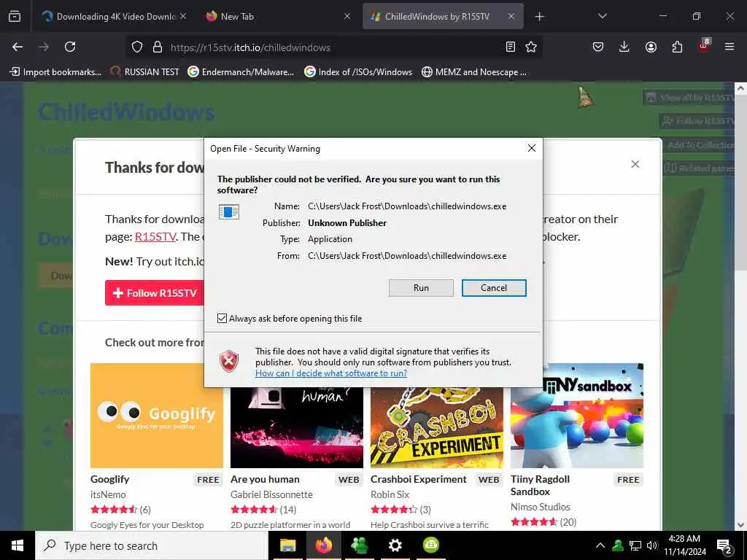Open 'MEMZ and Noescape' bookmark
The width and height of the screenshot is (747, 560).
click(474, 72)
